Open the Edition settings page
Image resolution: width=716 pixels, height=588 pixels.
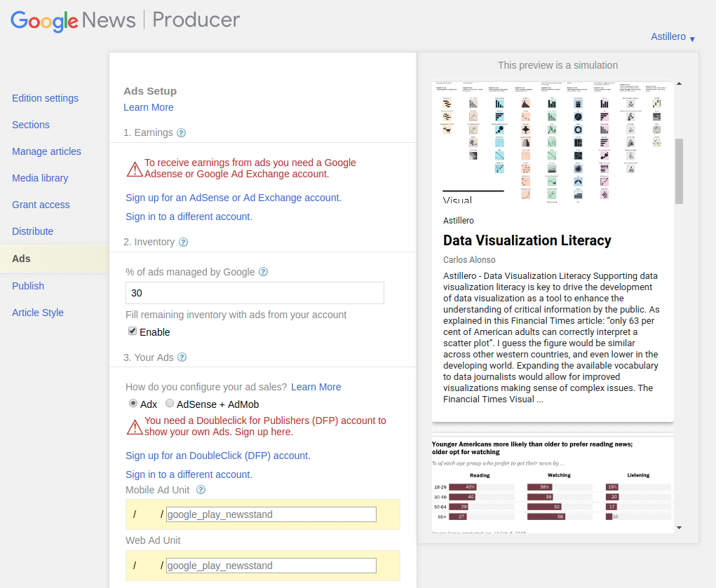pos(45,98)
